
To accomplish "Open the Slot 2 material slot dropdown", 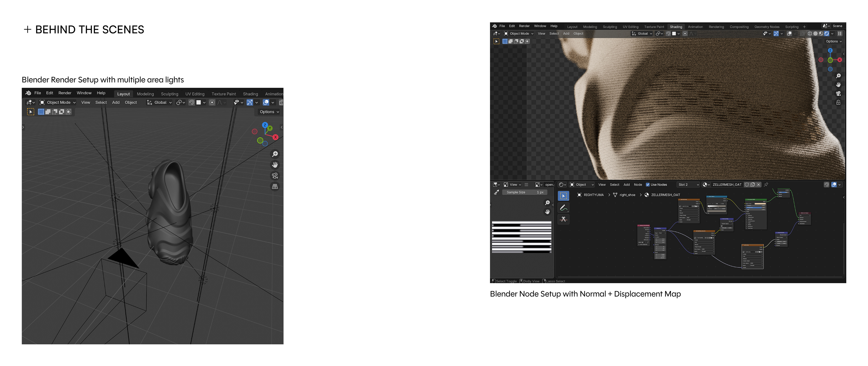I will pyautogui.click(x=688, y=185).
